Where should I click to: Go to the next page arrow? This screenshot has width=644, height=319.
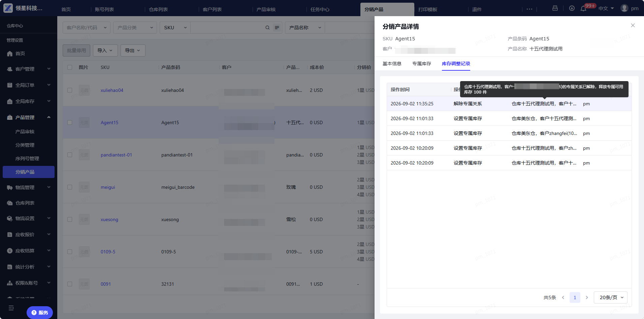coord(587,297)
